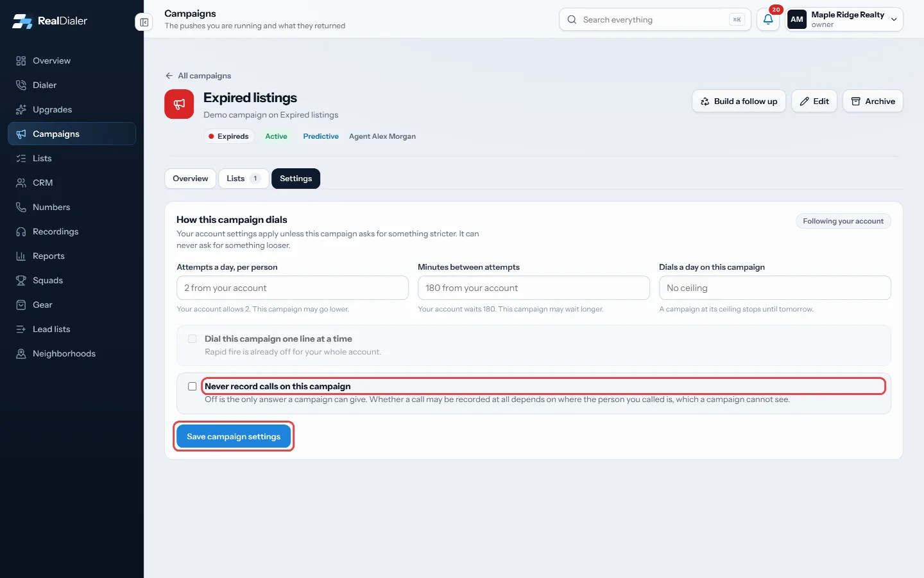The image size is (924, 578).
Task: Toggle Dial this campaign one line at a time
Action: (192, 339)
